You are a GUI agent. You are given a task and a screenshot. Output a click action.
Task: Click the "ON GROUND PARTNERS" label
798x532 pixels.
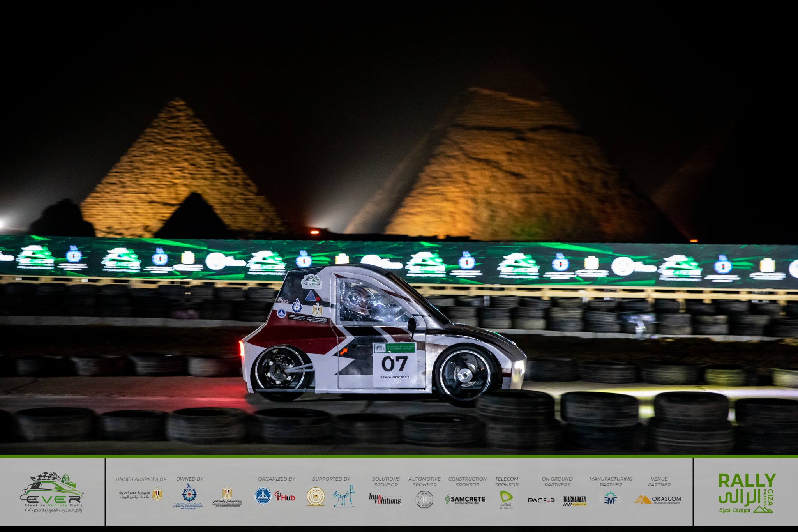pyautogui.click(x=557, y=482)
